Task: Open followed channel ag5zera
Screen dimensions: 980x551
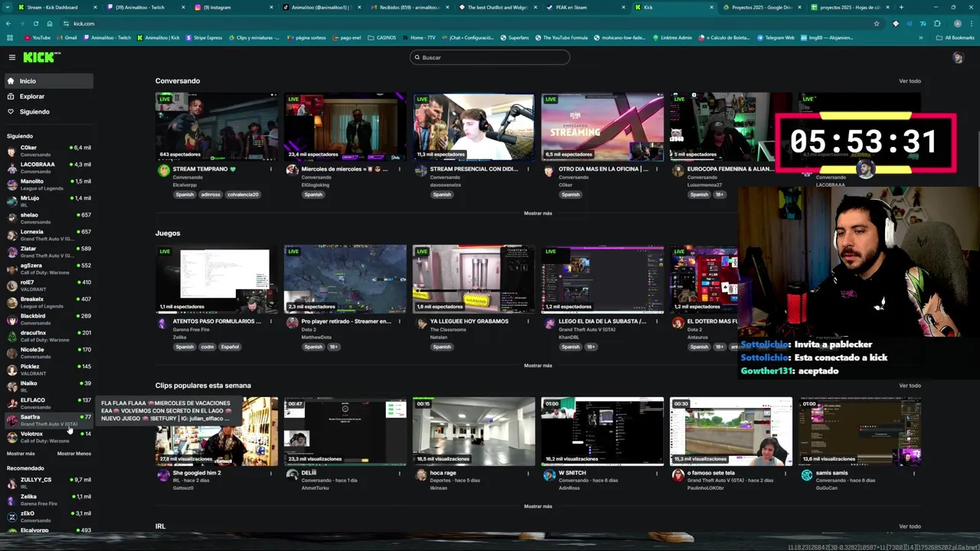Action: pos(48,269)
